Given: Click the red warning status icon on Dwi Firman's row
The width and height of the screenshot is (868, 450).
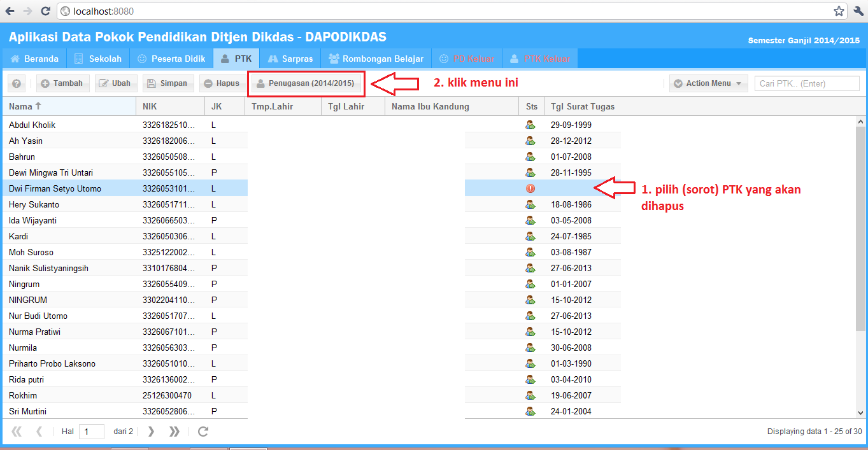Looking at the screenshot, I should point(531,188).
